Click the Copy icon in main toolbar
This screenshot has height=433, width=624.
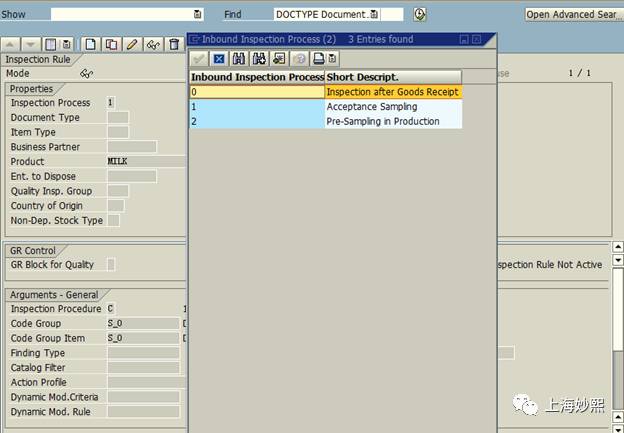click(x=110, y=44)
